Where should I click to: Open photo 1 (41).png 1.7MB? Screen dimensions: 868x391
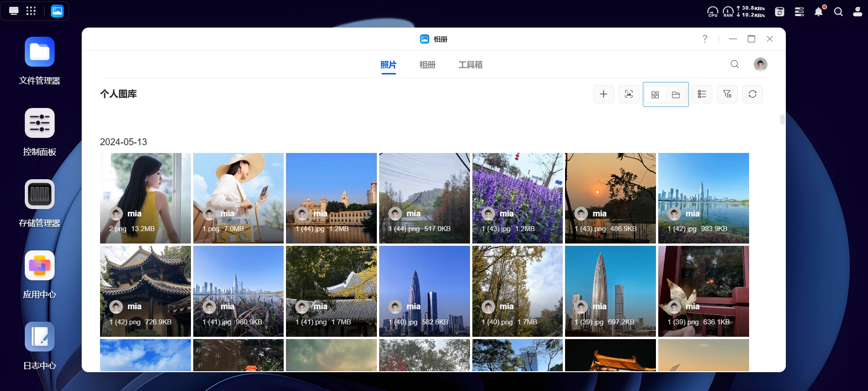331,291
